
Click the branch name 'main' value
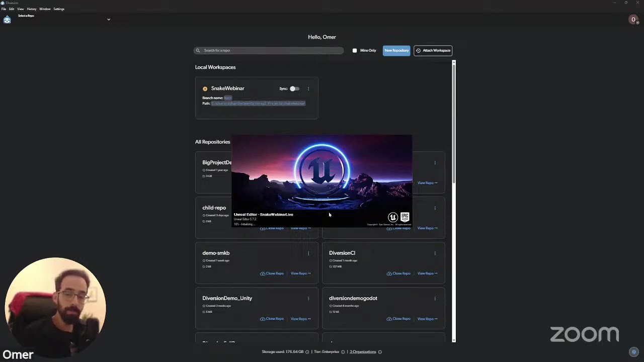228,98
